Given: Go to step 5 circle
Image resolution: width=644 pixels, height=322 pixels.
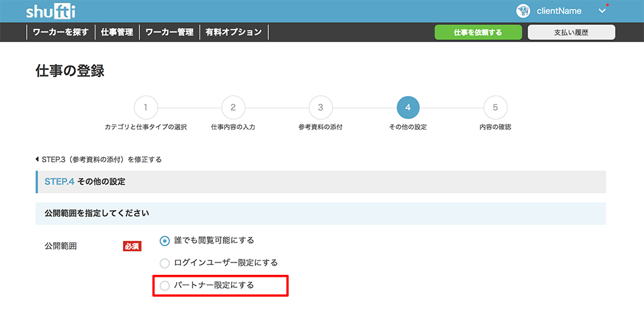Looking at the screenshot, I should coord(495,108).
